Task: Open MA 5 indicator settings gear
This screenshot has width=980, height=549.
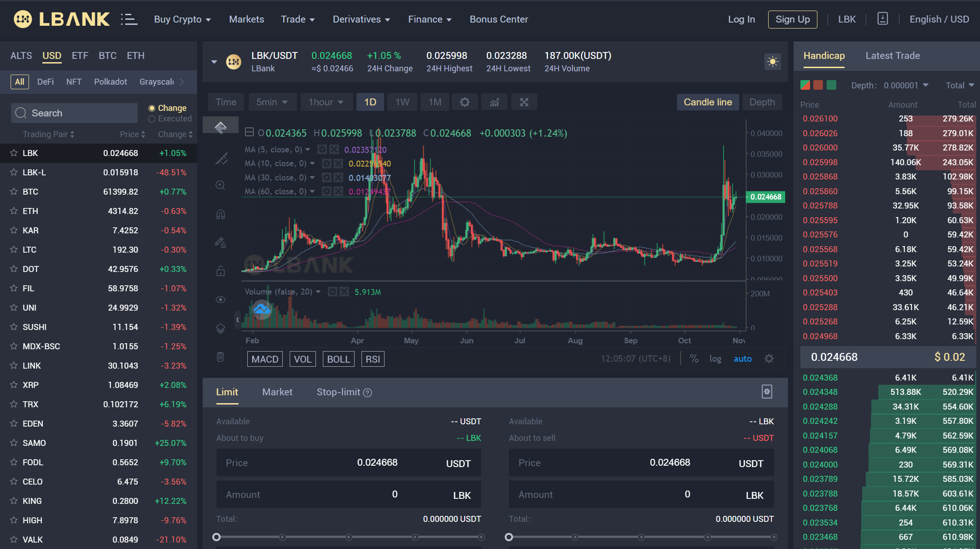Action: (x=322, y=150)
